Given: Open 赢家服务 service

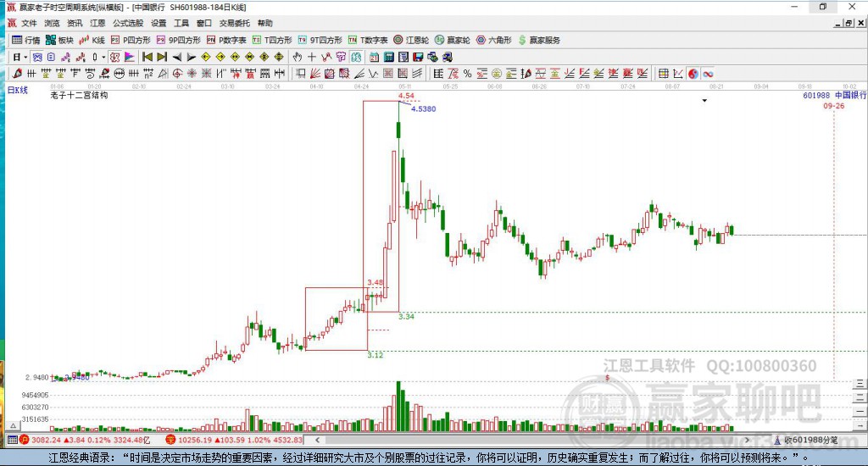Looking at the screenshot, I should click(539, 40).
